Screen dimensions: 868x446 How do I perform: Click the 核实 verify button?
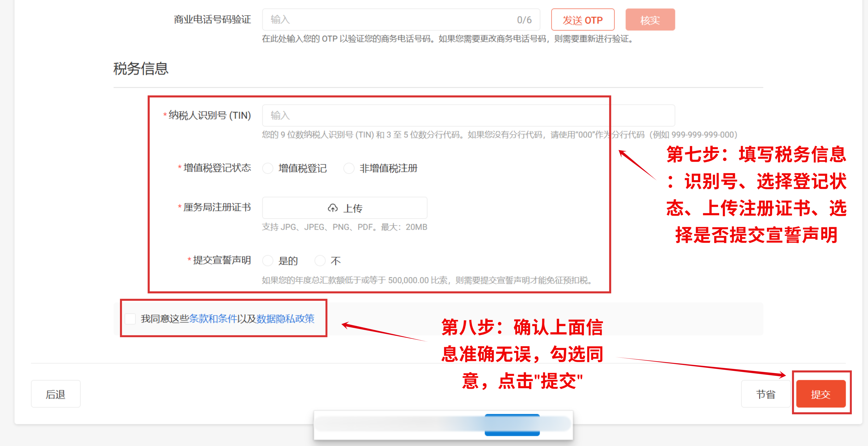click(x=650, y=20)
